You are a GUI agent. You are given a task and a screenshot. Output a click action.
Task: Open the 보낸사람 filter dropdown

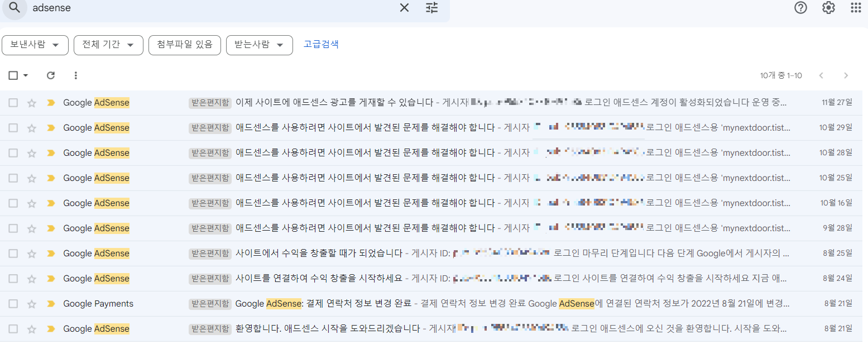(35, 45)
